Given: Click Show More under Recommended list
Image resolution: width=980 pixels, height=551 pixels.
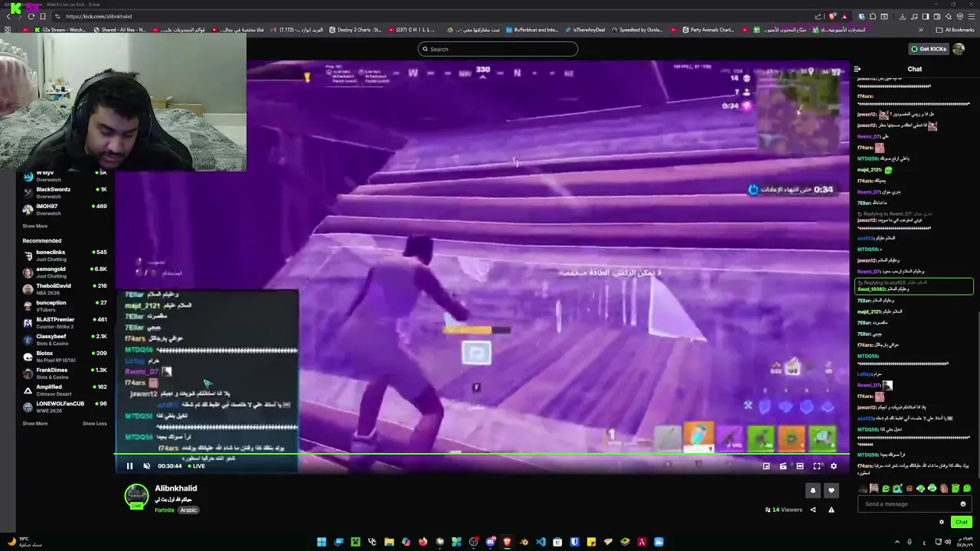Looking at the screenshot, I should click(x=35, y=423).
